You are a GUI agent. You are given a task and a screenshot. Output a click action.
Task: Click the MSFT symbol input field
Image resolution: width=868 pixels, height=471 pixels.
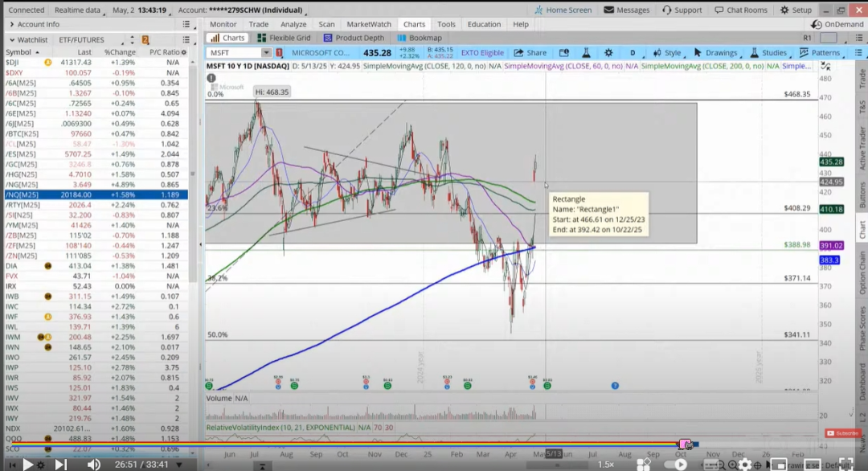click(234, 52)
